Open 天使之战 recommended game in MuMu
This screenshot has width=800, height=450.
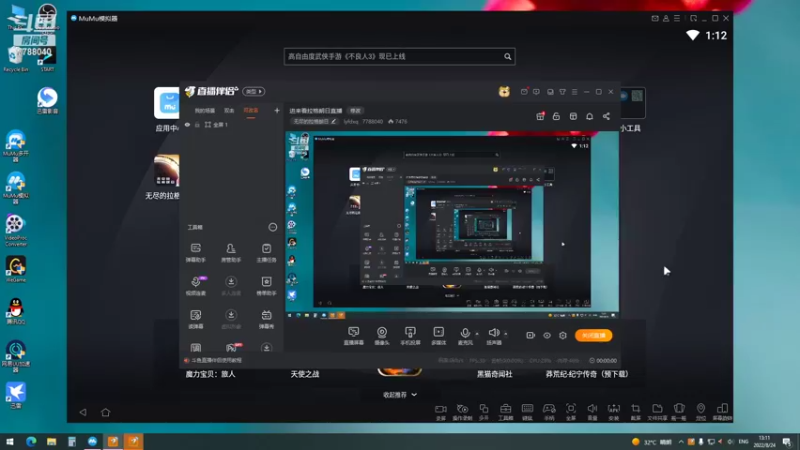click(305, 374)
